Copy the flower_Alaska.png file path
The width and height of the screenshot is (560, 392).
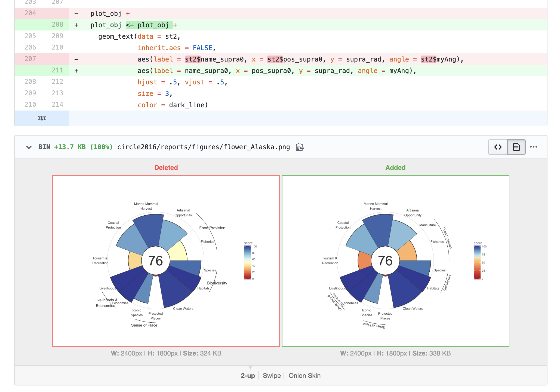[x=300, y=147]
